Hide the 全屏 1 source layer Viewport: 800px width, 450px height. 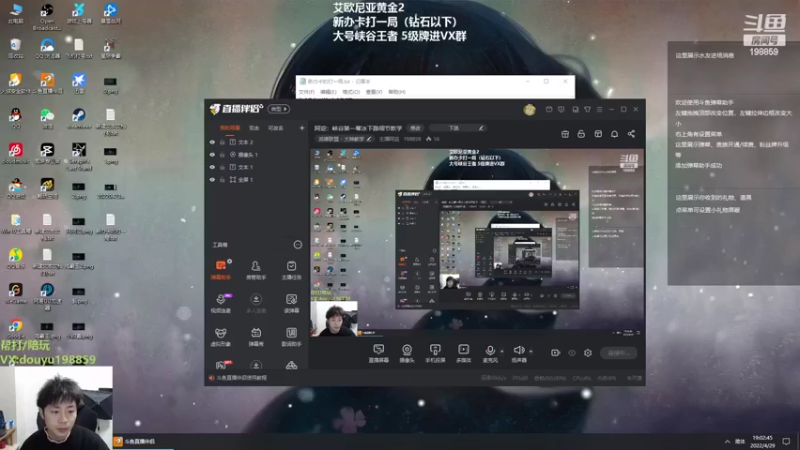click(x=212, y=180)
